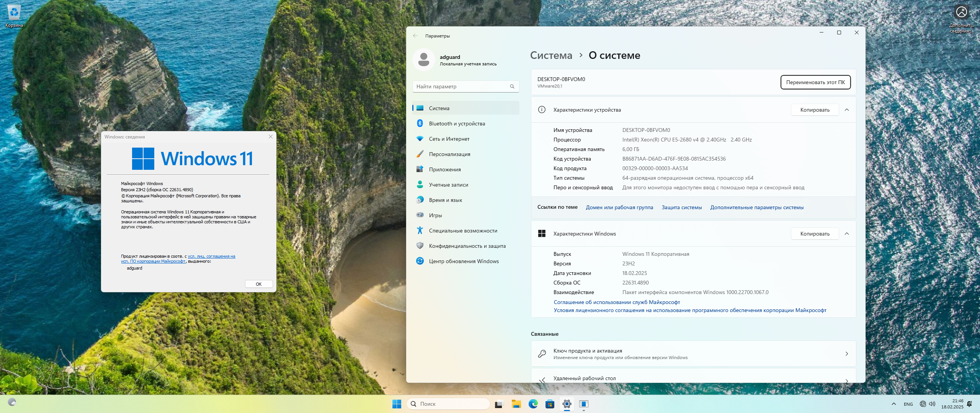
Task: Click the Settings back arrow
Action: tap(415, 36)
